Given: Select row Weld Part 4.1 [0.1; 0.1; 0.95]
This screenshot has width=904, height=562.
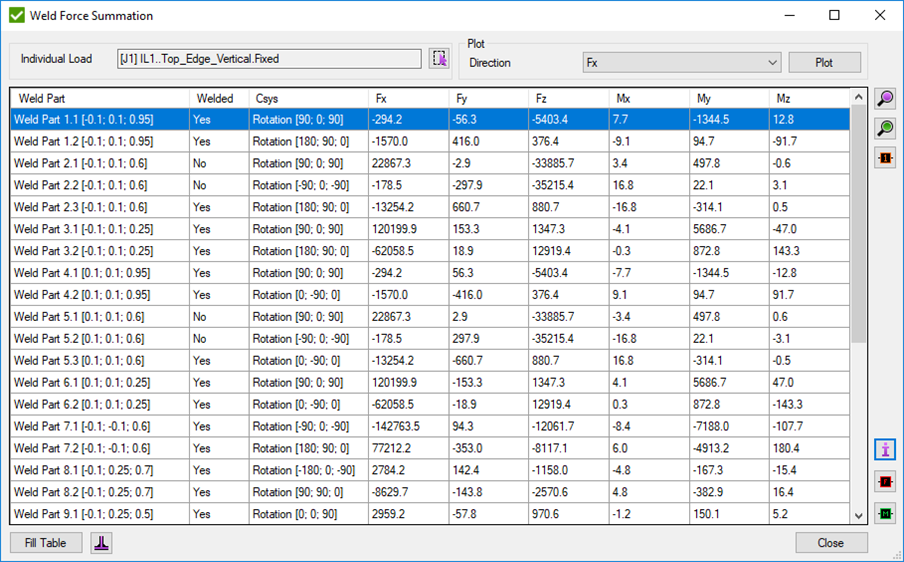Looking at the screenshot, I should coord(430,273).
